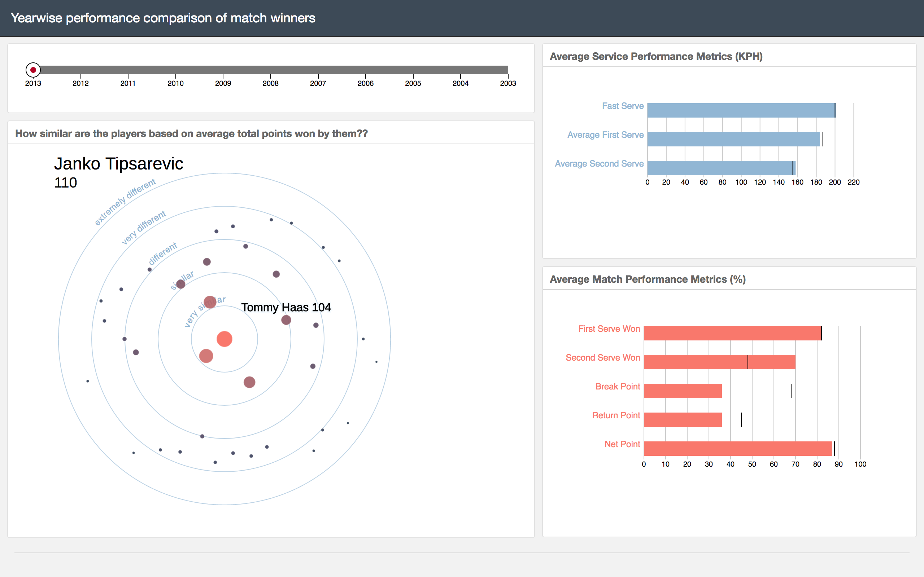Screen dimensions: 924x577
Task: Click the Return Point bar
Action: click(x=683, y=420)
